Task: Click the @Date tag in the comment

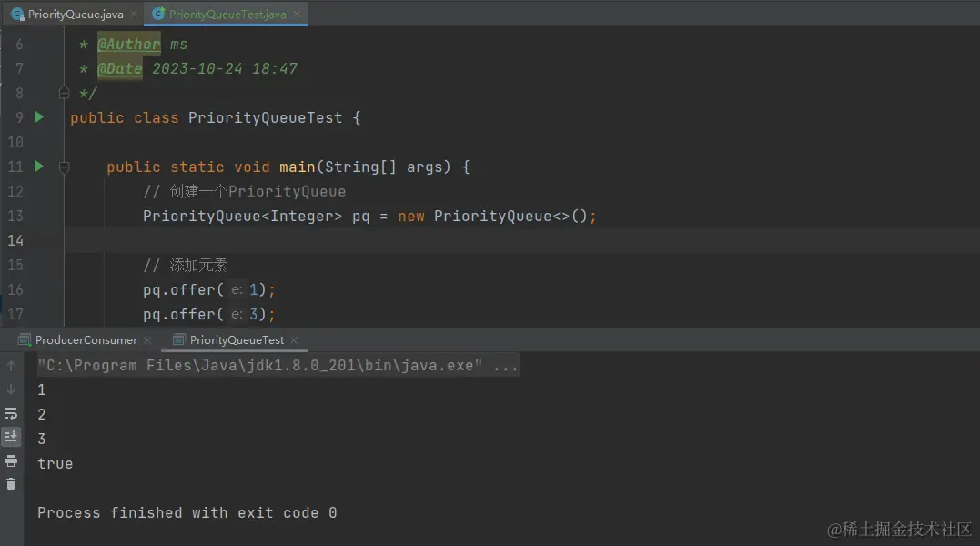Action: pyautogui.click(x=120, y=69)
